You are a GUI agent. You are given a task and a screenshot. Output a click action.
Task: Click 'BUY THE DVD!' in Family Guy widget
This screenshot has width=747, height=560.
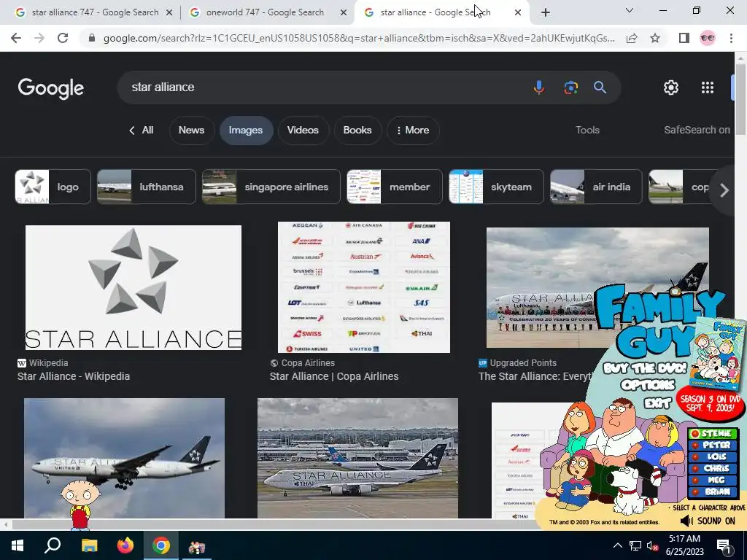tap(645, 368)
